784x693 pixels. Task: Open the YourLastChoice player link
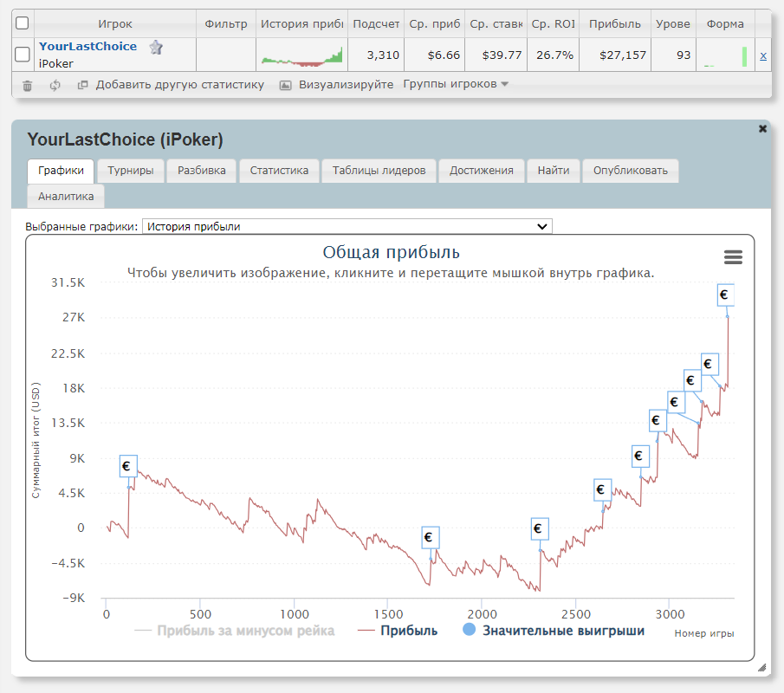(87, 47)
